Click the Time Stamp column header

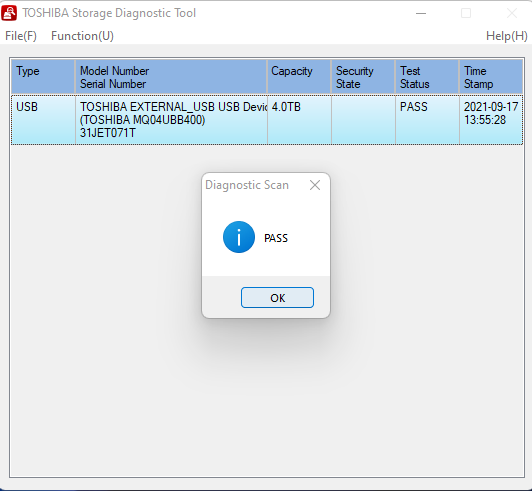pos(491,77)
